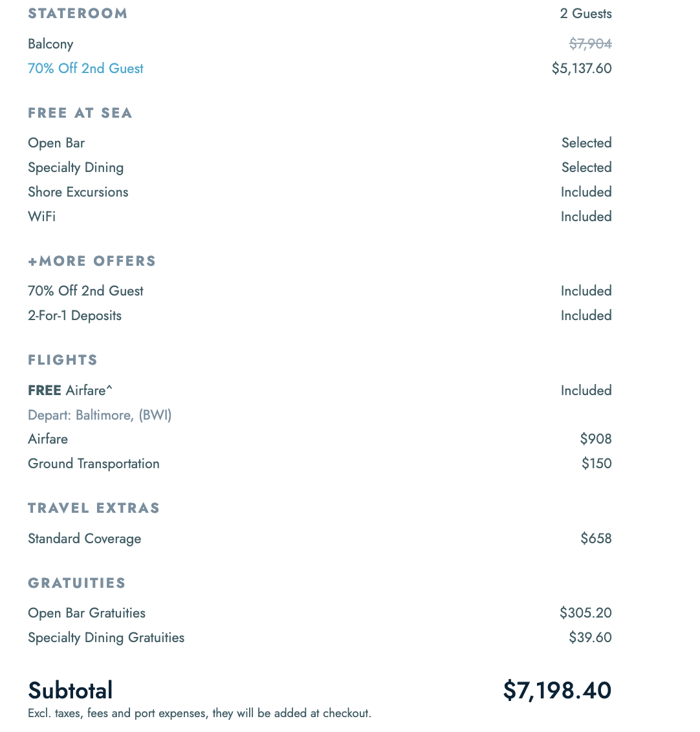Click the $39.60 Specialty Dining Gratuities amount

[590, 638]
